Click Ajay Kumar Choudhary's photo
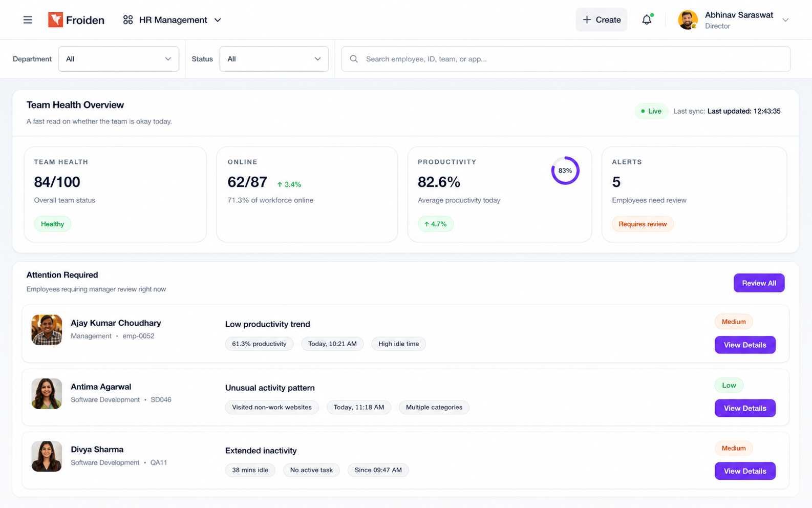This screenshot has width=812, height=508. [47, 330]
